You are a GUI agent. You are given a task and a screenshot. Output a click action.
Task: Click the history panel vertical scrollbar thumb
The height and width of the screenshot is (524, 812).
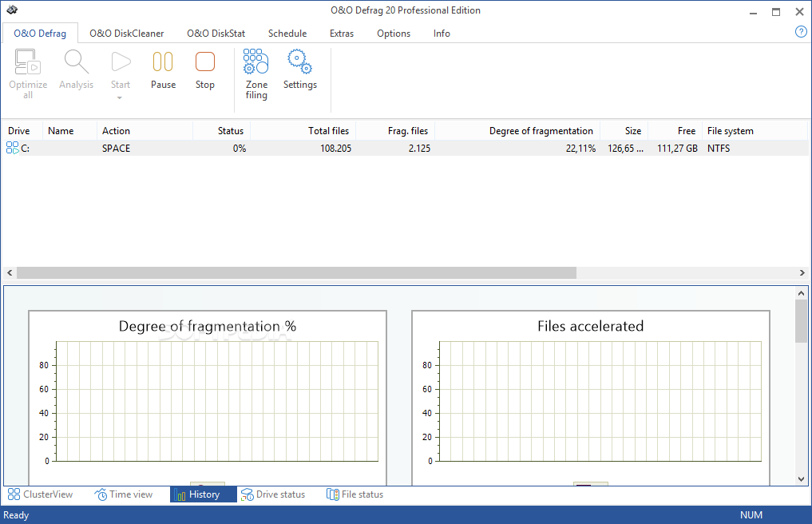point(801,321)
